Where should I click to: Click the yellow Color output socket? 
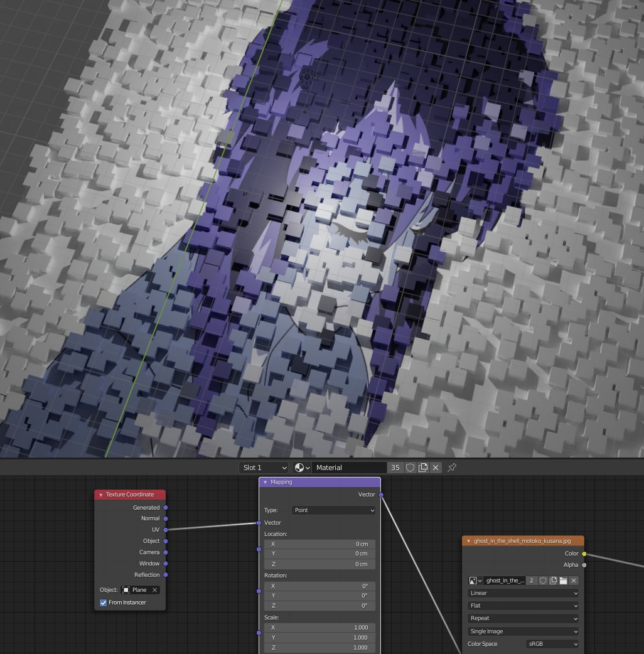[584, 554]
